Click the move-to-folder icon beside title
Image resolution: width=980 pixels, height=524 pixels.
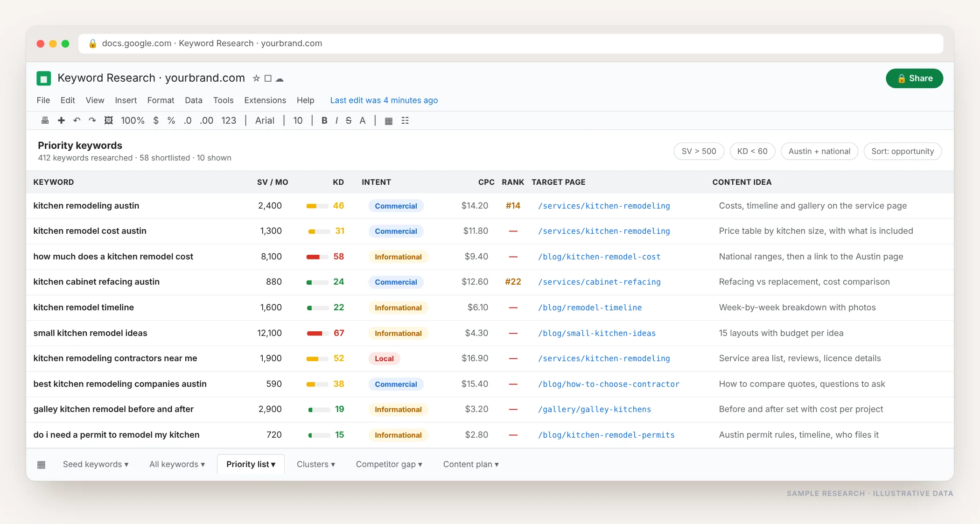coord(268,78)
